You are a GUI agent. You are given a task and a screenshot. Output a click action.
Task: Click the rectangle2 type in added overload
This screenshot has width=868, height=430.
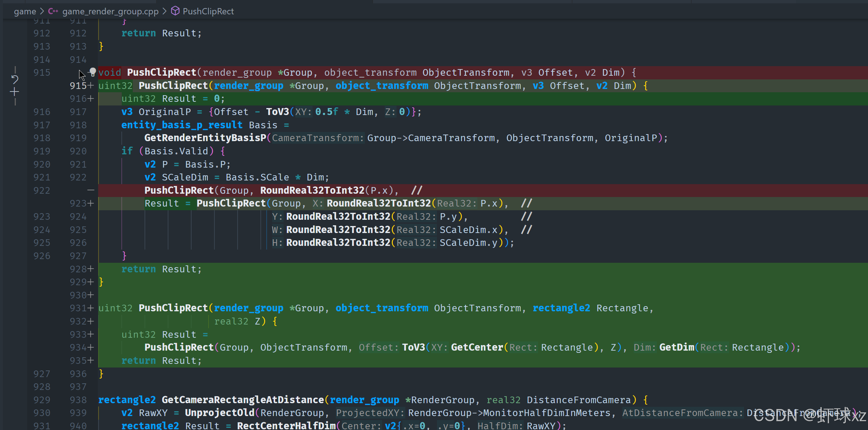click(561, 308)
